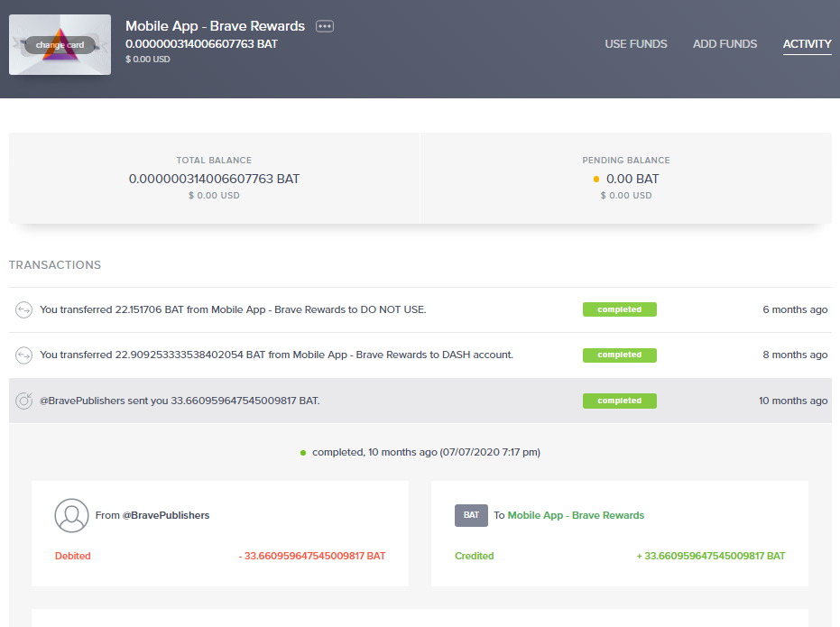
Task: Click the header $ 0.00 USD value
Action: point(148,59)
